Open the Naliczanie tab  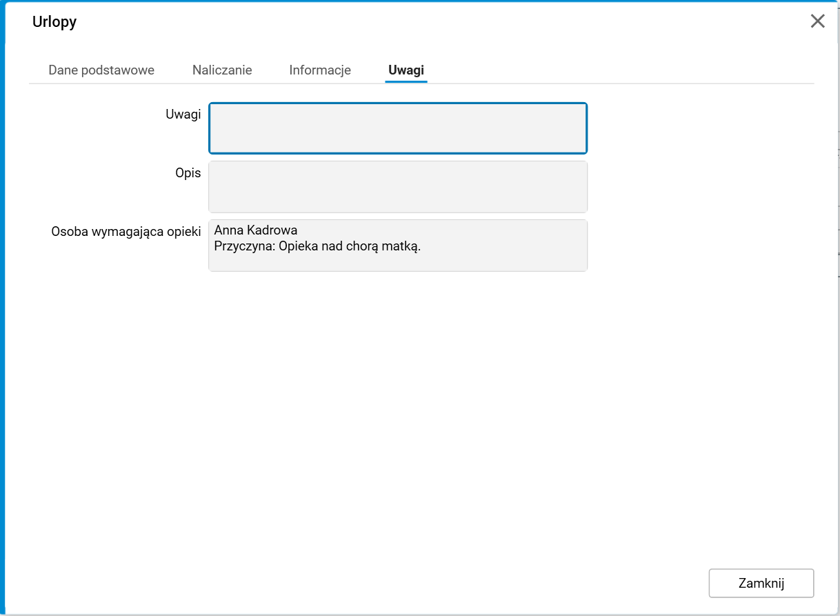click(222, 70)
